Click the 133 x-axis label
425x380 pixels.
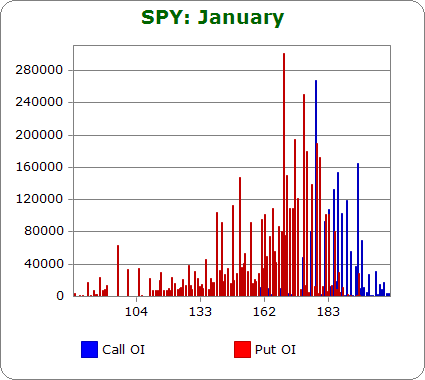(200, 312)
